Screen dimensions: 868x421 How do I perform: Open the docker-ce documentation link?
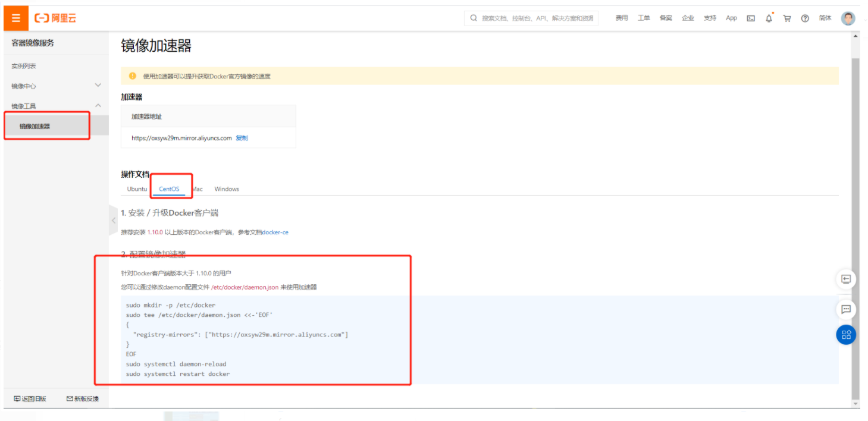click(275, 233)
